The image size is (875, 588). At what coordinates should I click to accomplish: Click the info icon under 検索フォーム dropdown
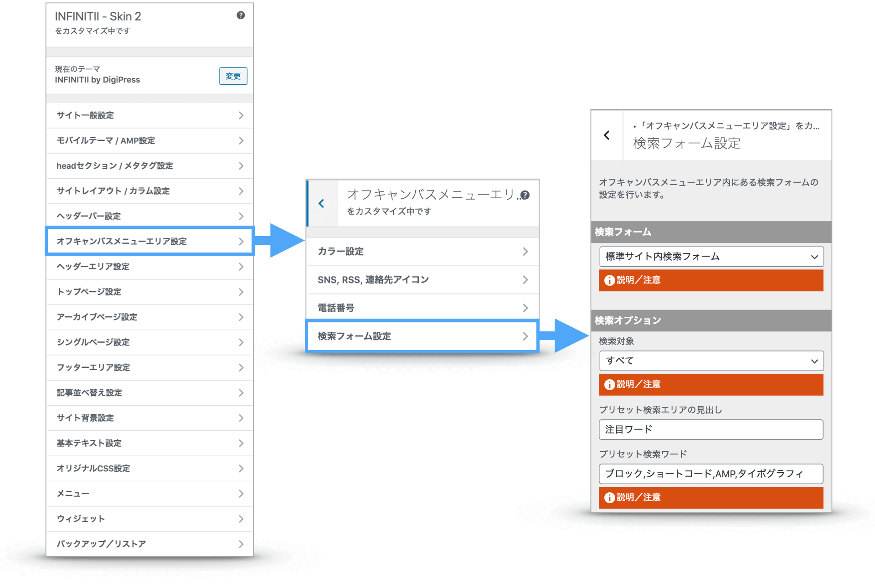pyautogui.click(x=609, y=280)
